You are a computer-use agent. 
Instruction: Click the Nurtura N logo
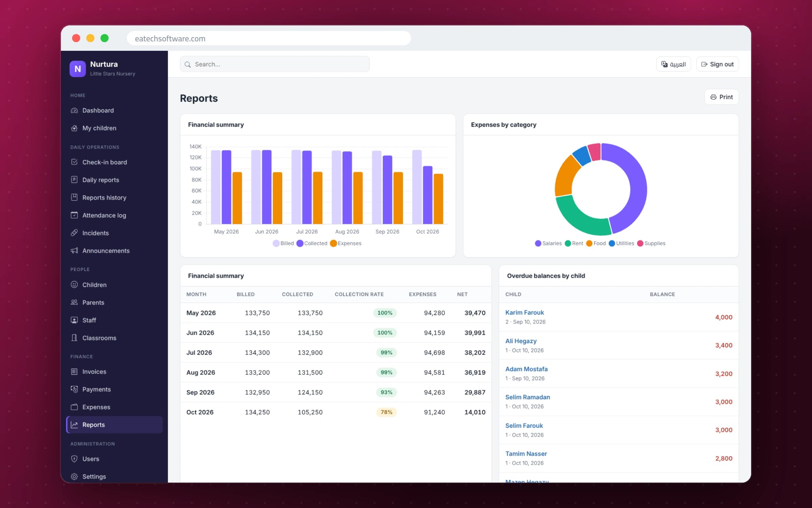pyautogui.click(x=77, y=69)
